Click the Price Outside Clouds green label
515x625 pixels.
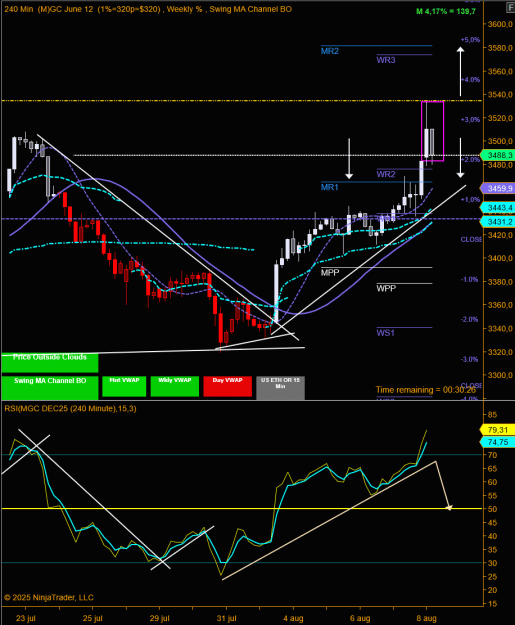[50, 362]
